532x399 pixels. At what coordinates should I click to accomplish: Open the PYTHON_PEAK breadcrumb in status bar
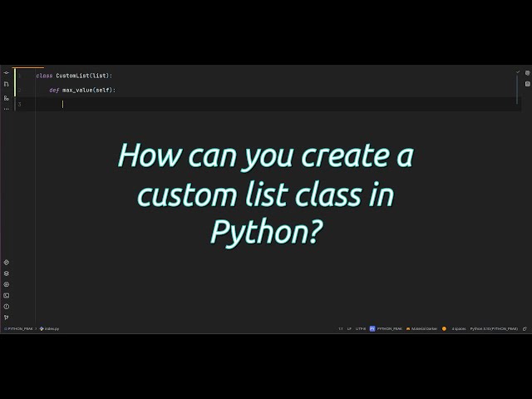pos(20,328)
